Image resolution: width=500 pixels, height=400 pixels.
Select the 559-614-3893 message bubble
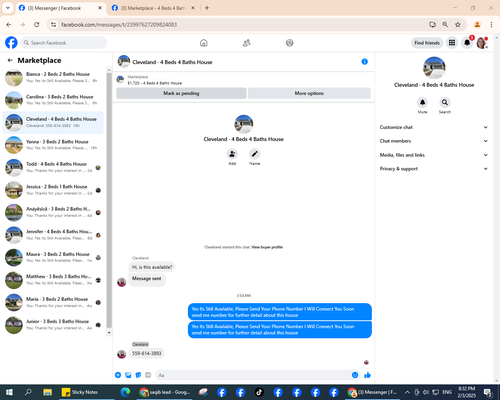(147, 353)
